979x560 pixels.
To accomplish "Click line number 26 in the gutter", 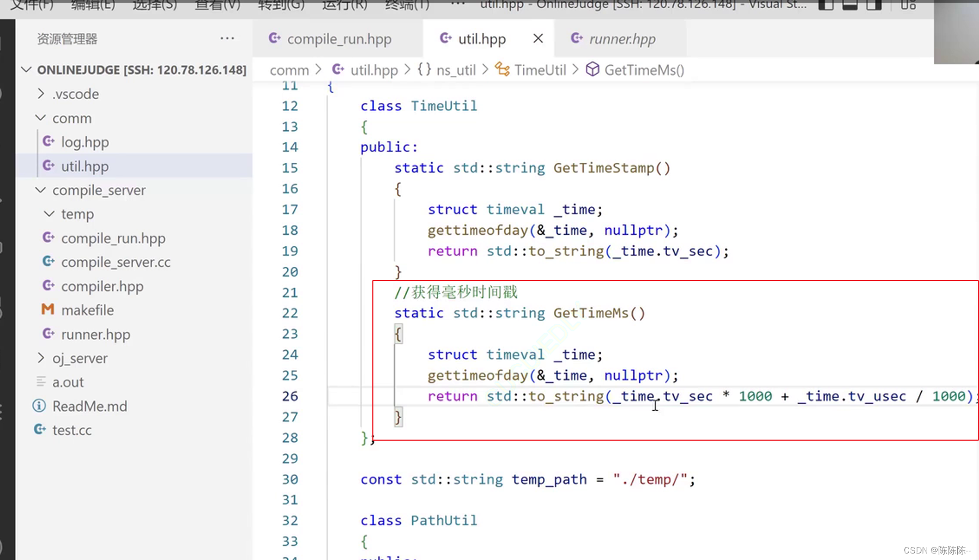I will [x=290, y=396].
